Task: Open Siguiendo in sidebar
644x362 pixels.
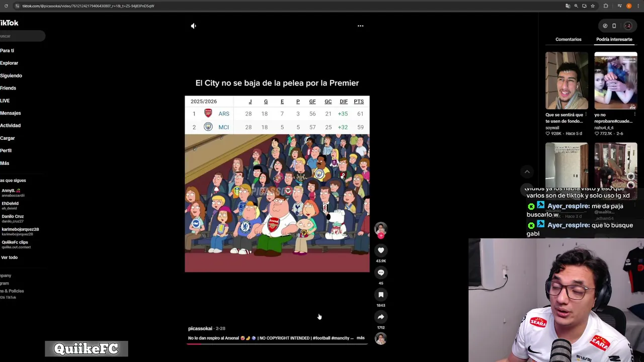Action: (11, 75)
